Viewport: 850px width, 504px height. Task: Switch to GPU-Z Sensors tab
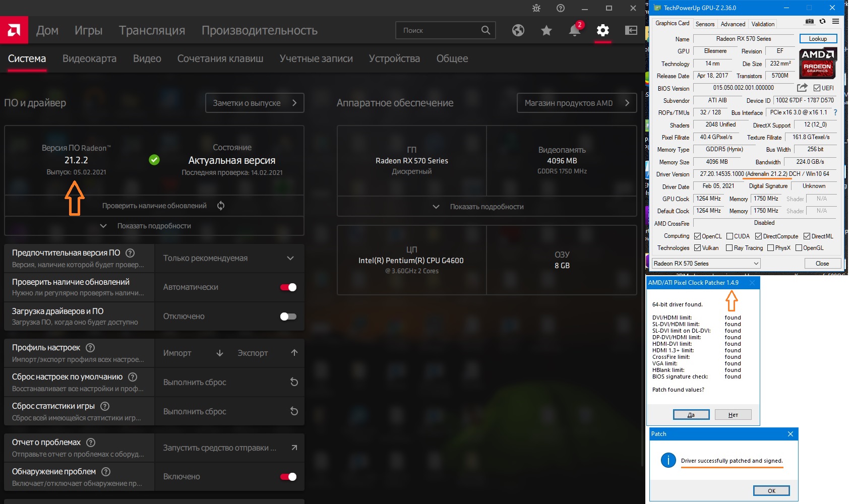tap(705, 24)
